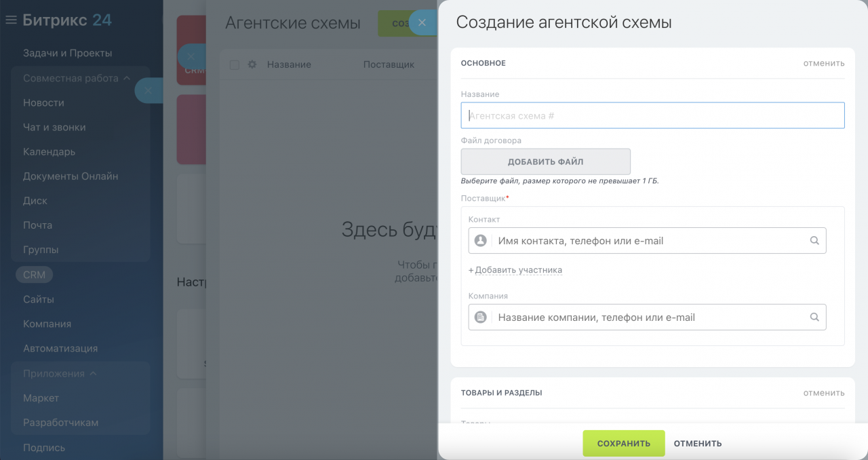Click the green Сохранить button
The height and width of the screenshot is (460, 868).
pos(623,443)
